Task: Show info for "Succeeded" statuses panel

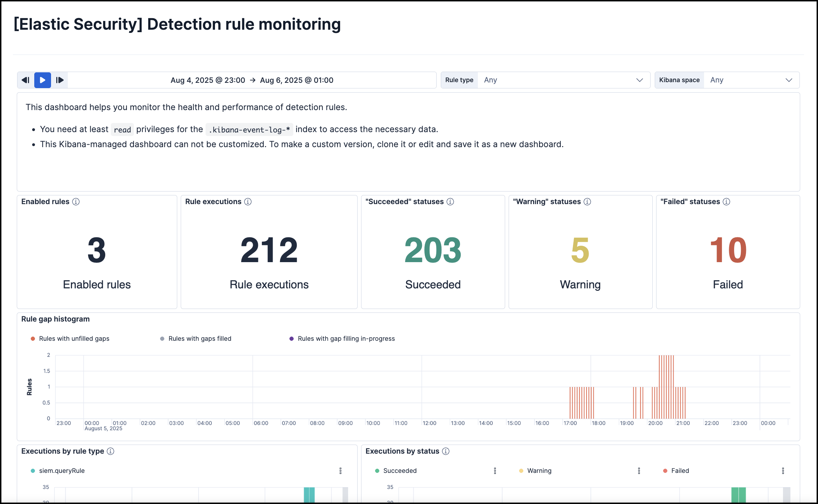Action: click(450, 202)
